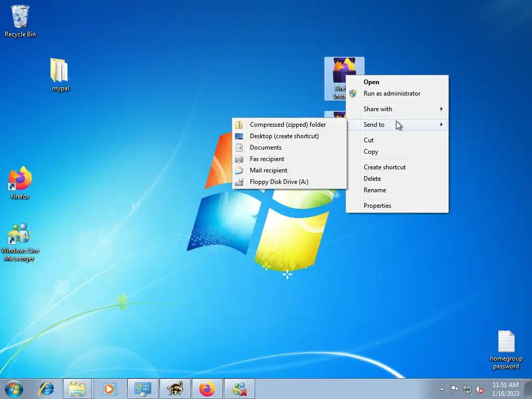Open the clock showing 11:51 AM

pyautogui.click(x=505, y=389)
